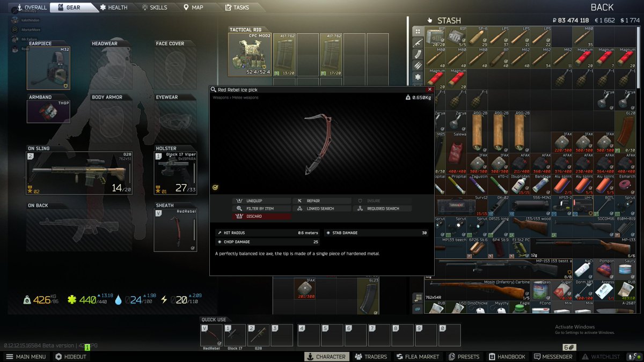Open the Main Menu
This screenshot has height=362, width=644.
tap(26, 357)
